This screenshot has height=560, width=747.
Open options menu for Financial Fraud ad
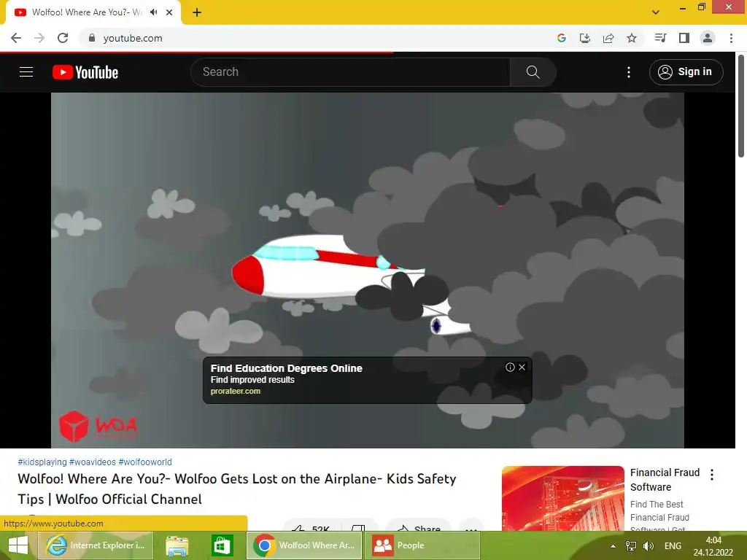click(712, 474)
